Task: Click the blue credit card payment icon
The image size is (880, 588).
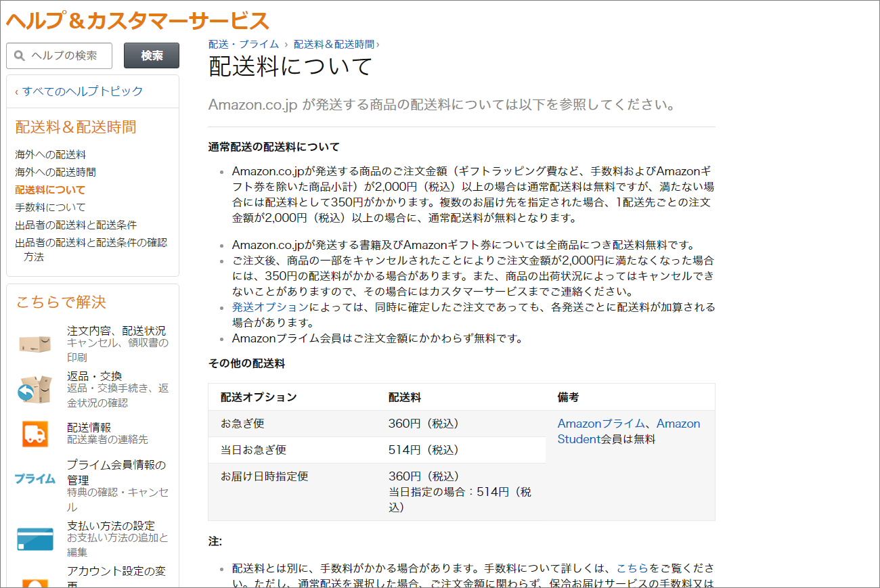Action: 35,539
